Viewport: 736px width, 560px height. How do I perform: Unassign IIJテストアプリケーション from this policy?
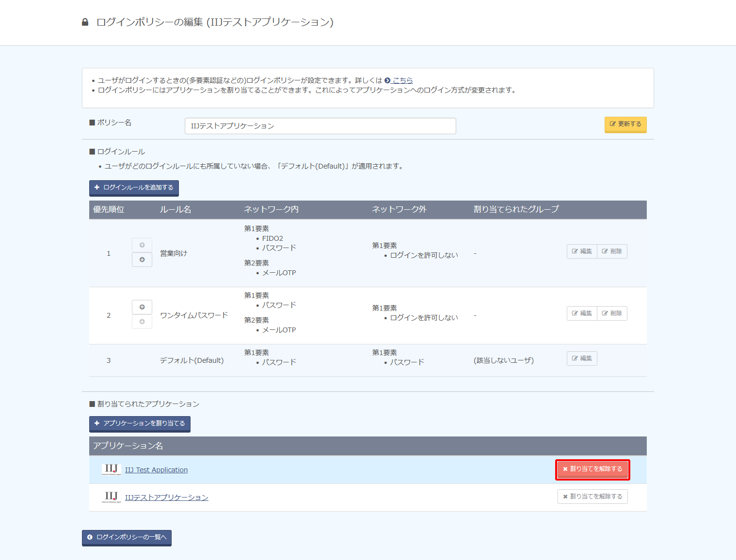click(592, 497)
